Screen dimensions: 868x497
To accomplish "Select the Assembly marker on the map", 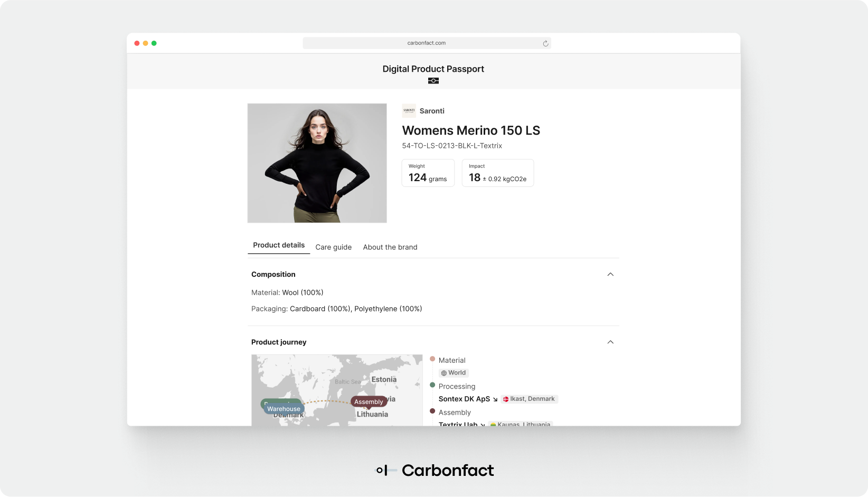I will pos(369,402).
